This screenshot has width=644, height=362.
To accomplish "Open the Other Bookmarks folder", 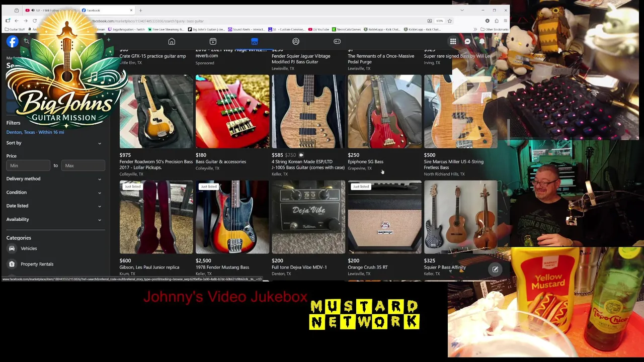I will tap(495, 30).
